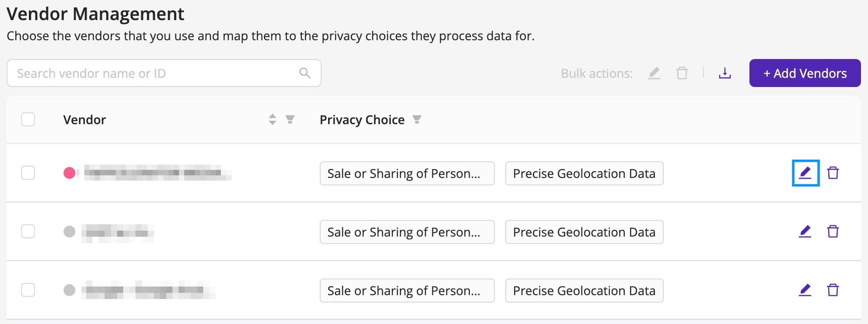The width and height of the screenshot is (868, 324).
Task: Check the first vendor row's checkbox
Action: click(x=28, y=172)
